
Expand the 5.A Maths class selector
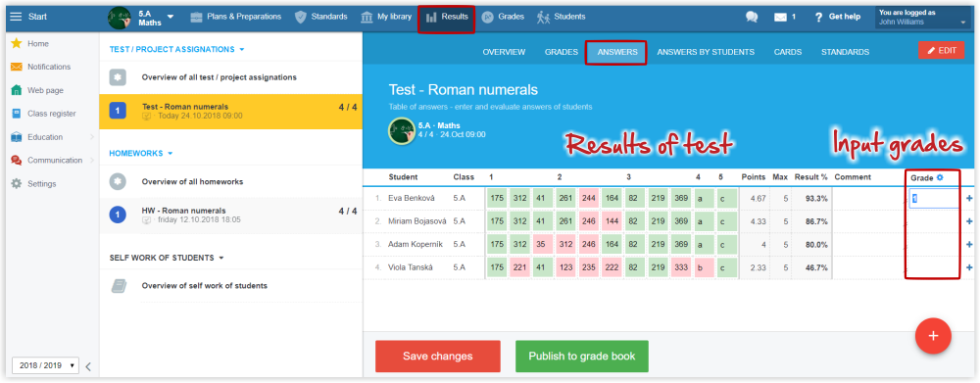(171, 17)
